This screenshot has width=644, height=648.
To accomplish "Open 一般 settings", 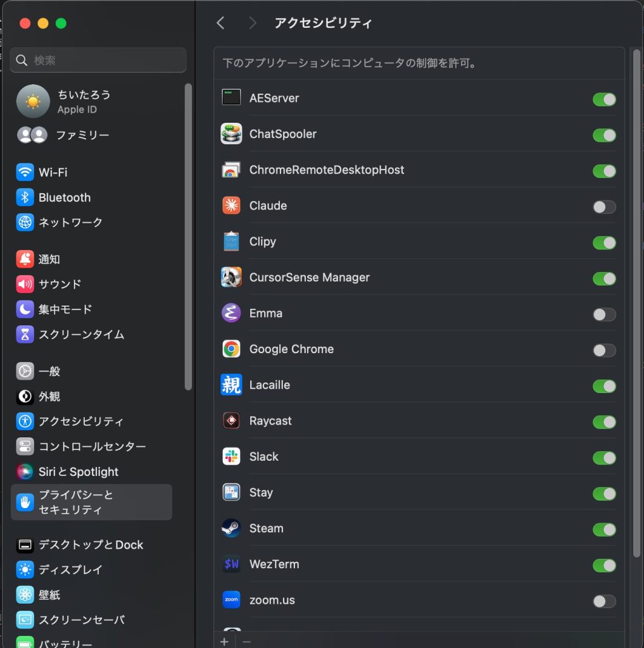I will coord(91,371).
